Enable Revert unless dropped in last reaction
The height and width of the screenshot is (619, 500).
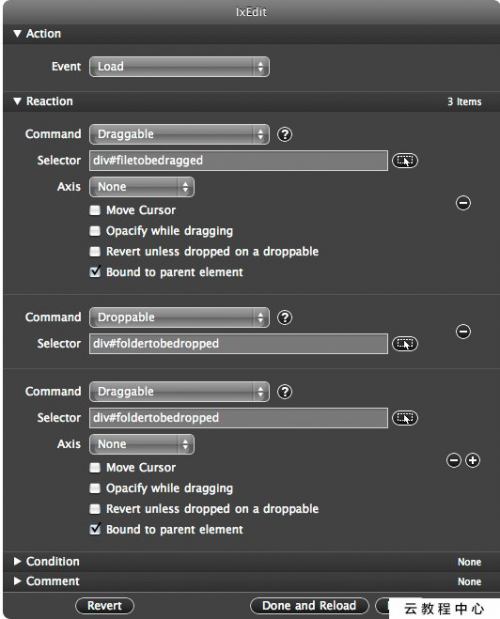pyautogui.click(x=95, y=508)
